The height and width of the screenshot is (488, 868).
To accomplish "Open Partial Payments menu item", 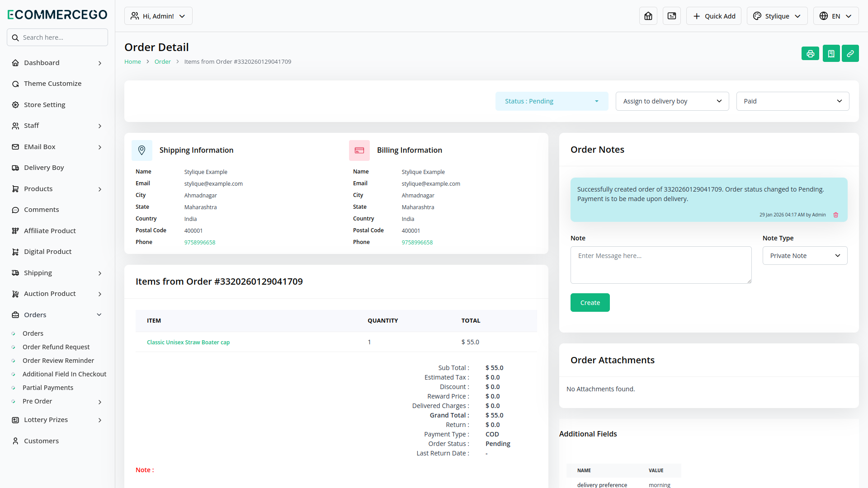I will pyautogui.click(x=48, y=388).
